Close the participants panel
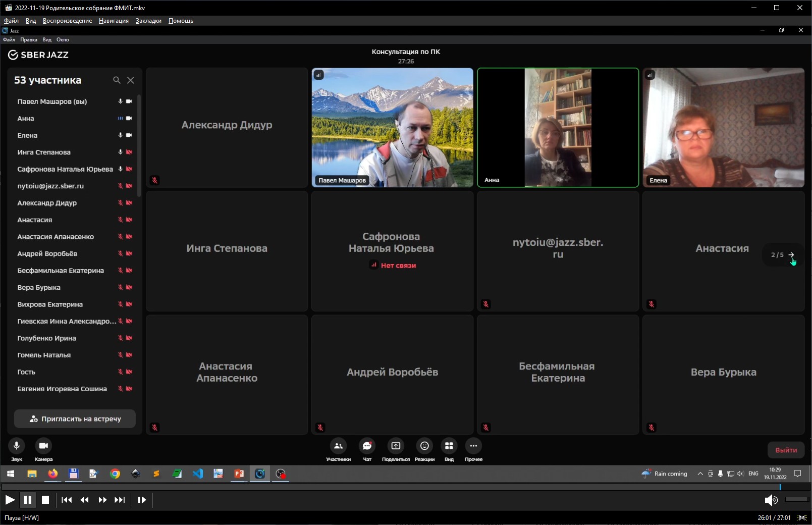 pyautogui.click(x=131, y=80)
